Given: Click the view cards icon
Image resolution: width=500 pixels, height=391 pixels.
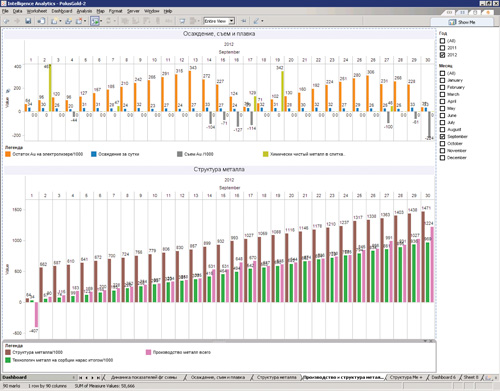Looking at the screenshot, I should coord(192,21).
